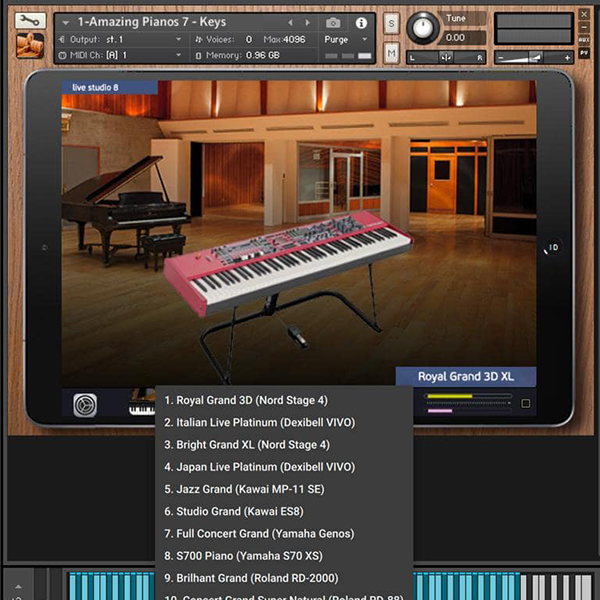Image resolution: width=600 pixels, height=600 pixels.
Task: Click the yellow level bar
Action: [x=450, y=396]
